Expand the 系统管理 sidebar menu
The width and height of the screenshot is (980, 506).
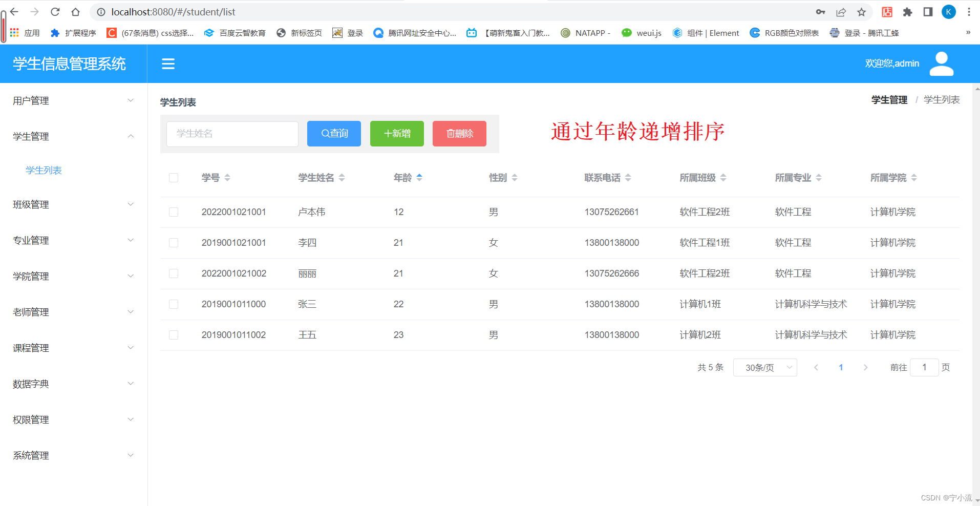click(x=73, y=456)
